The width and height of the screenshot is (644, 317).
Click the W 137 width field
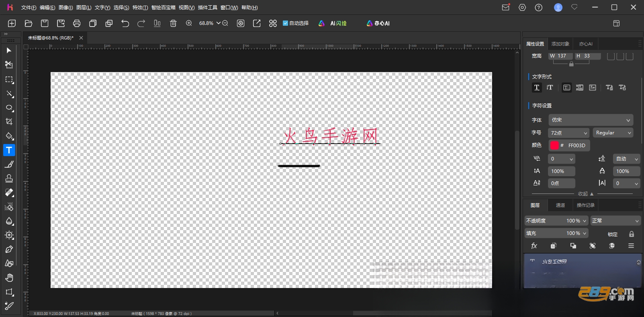tap(561, 56)
